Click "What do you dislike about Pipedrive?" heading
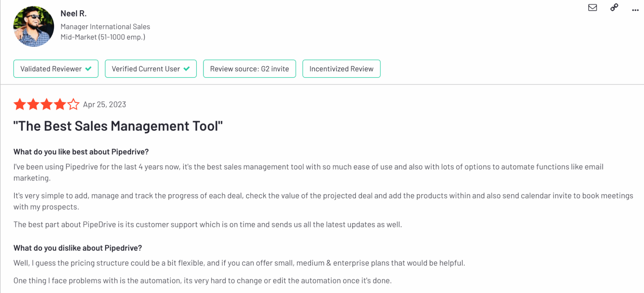Screen dimensions: 644x293 [78, 248]
